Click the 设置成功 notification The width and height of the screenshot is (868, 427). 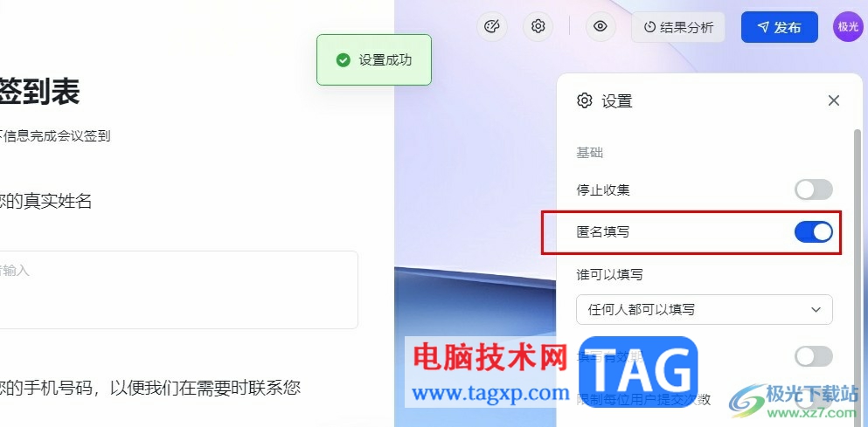[373, 59]
